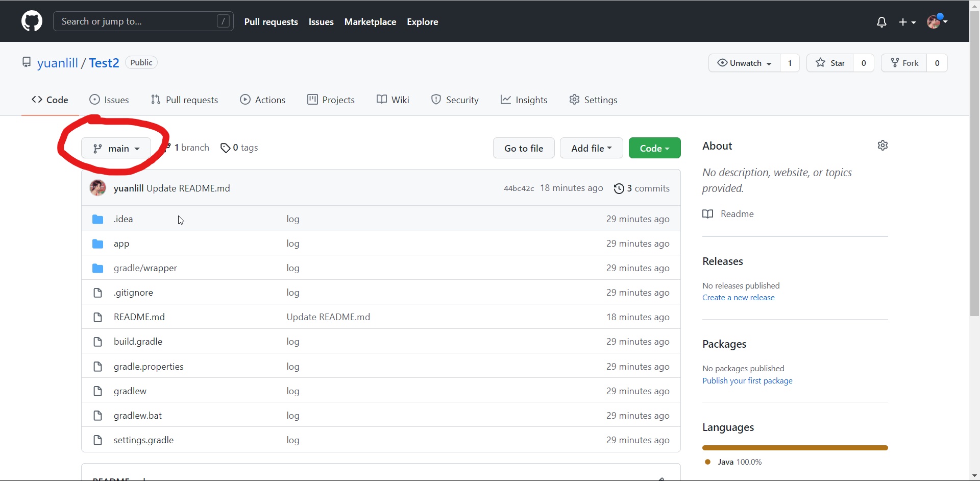Open the Update README.md commit message

[188, 188]
